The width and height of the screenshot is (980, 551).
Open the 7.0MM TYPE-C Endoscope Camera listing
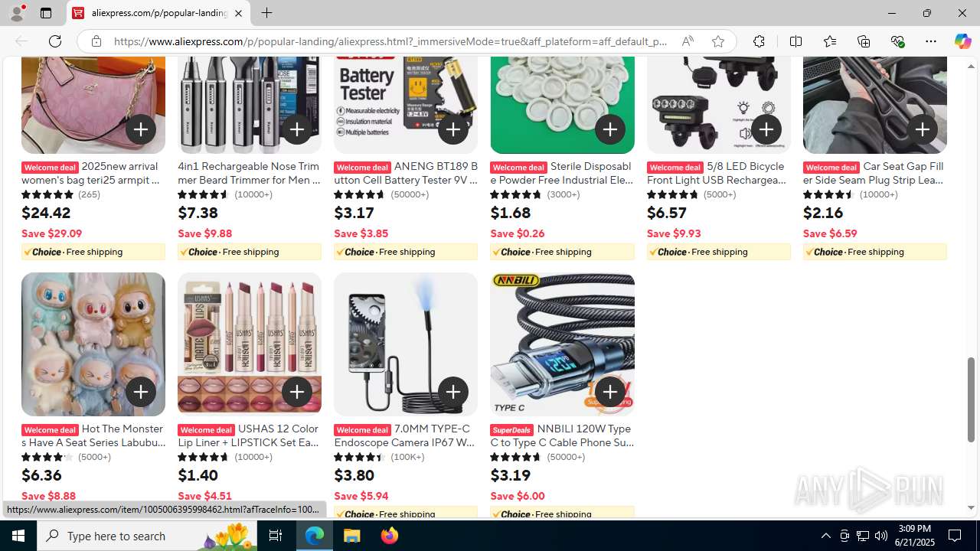pos(406,435)
